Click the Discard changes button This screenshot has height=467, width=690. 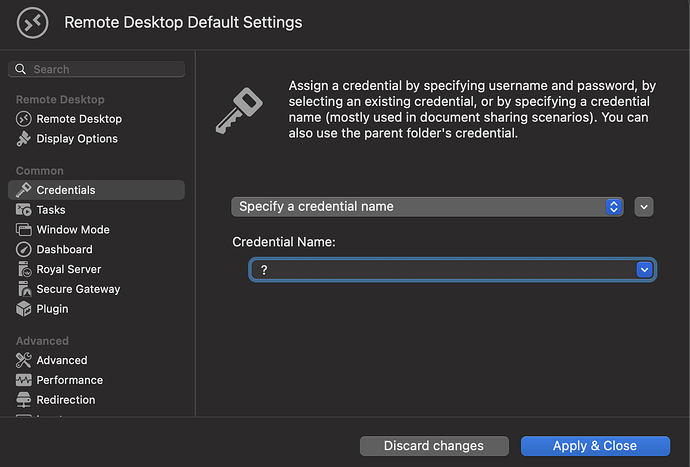coord(434,446)
